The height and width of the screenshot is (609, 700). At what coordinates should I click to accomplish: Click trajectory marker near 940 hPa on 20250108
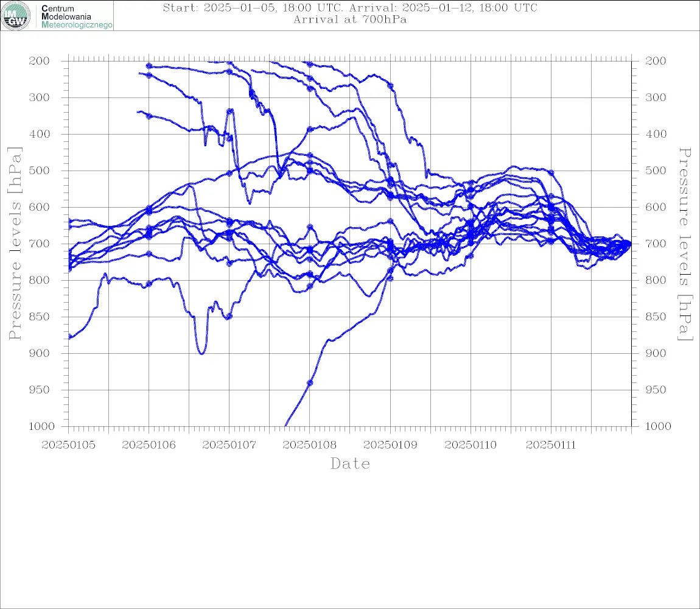[310, 383]
